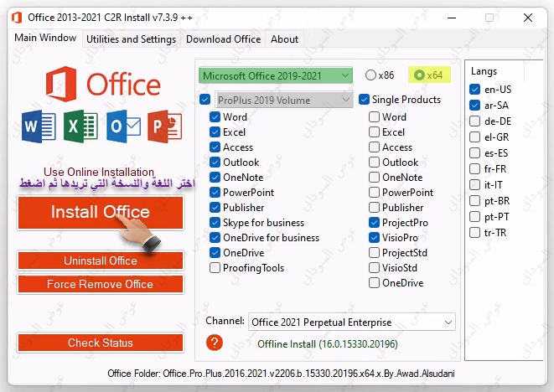The image size is (554, 392).
Task: Uncheck the ar-SA language
Action: [475, 105]
